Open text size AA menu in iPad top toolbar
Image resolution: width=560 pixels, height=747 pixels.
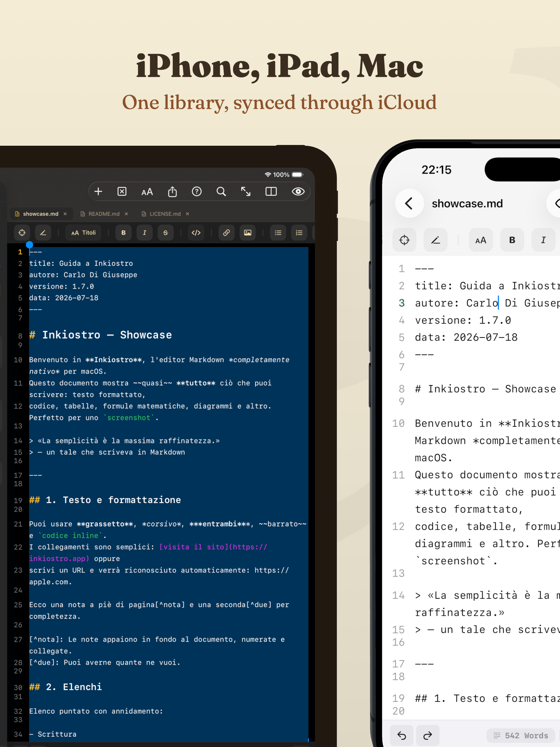pos(147,192)
